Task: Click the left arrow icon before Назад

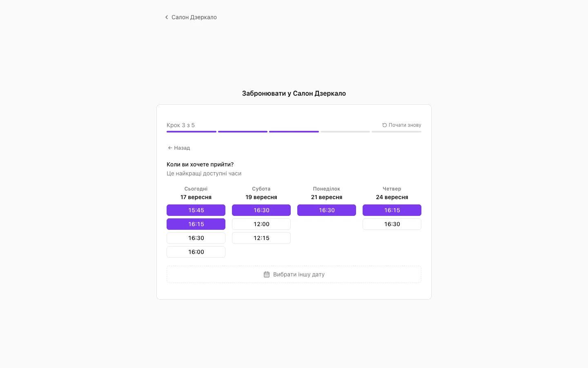Action: [170, 148]
